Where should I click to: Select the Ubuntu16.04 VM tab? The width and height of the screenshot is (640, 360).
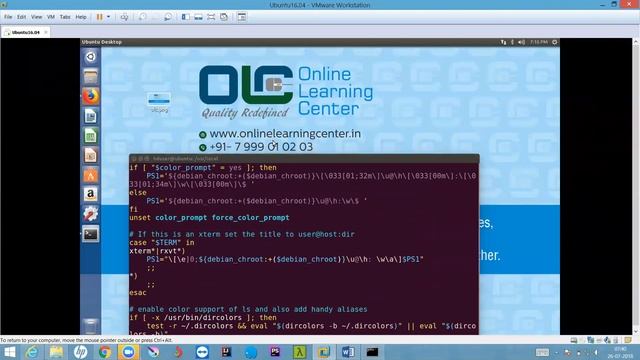click(x=25, y=32)
